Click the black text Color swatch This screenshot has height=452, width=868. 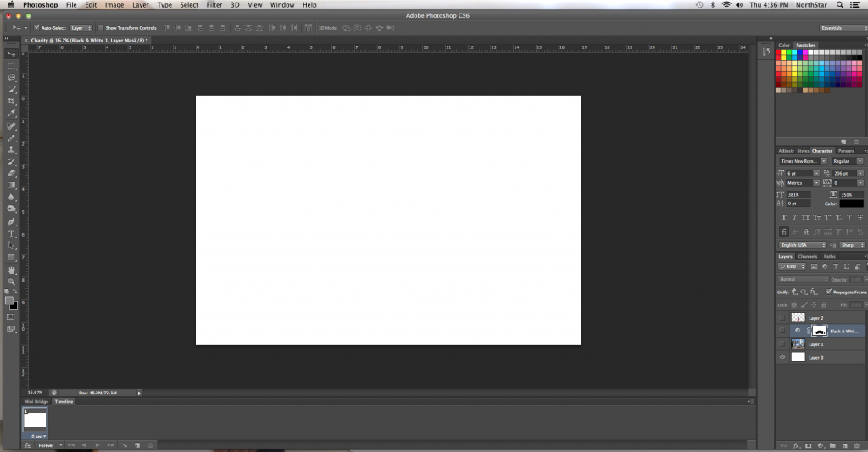(851, 204)
